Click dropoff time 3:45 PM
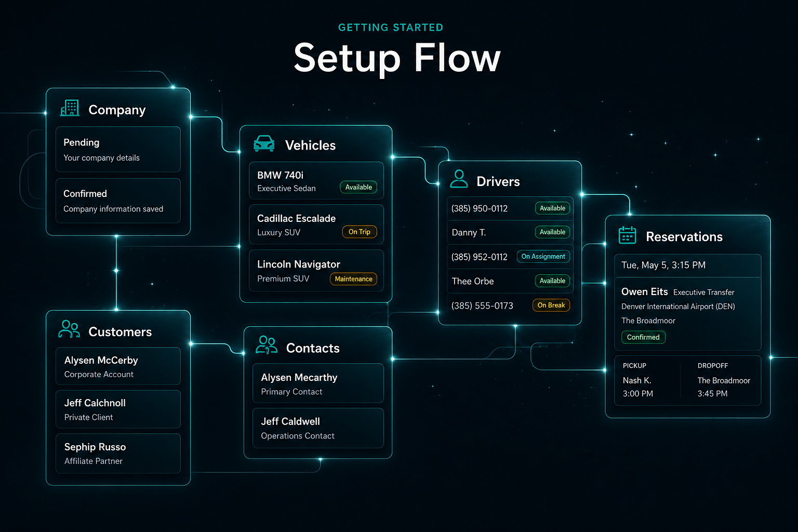Viewport: 798px width, 532px height. click(712, 394)
